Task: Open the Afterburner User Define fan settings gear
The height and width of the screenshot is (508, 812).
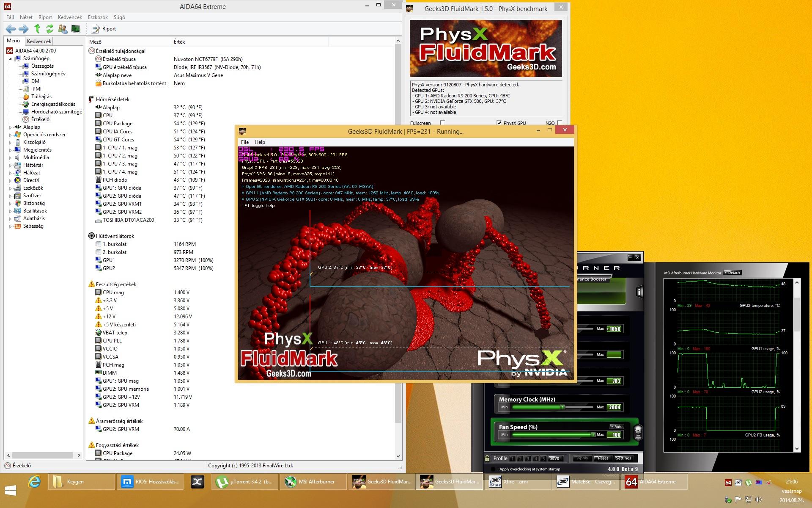Action: click(638, 433)
